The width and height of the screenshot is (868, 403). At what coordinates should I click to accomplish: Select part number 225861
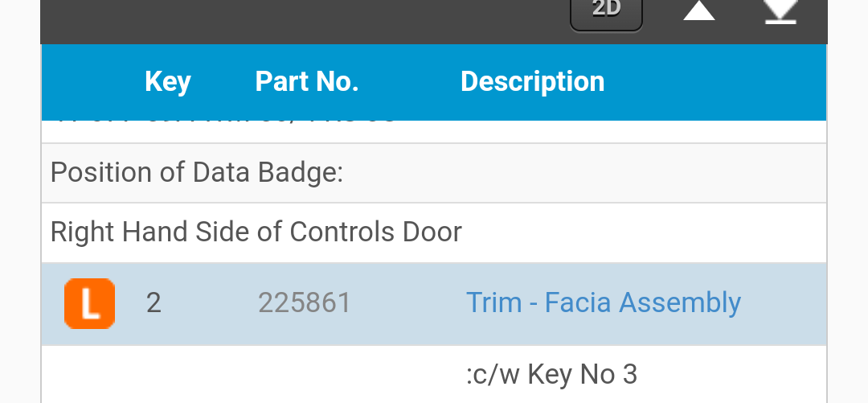(304, 303)
